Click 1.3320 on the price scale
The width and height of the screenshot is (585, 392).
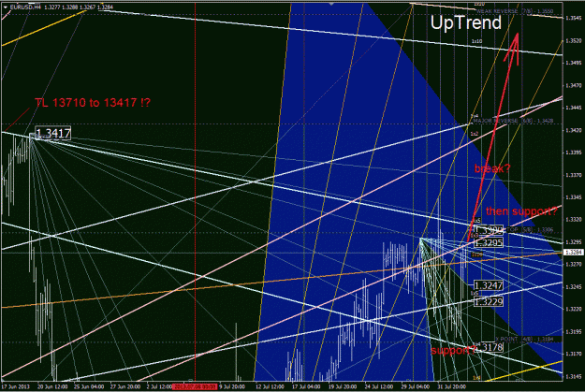pos(574,219)
